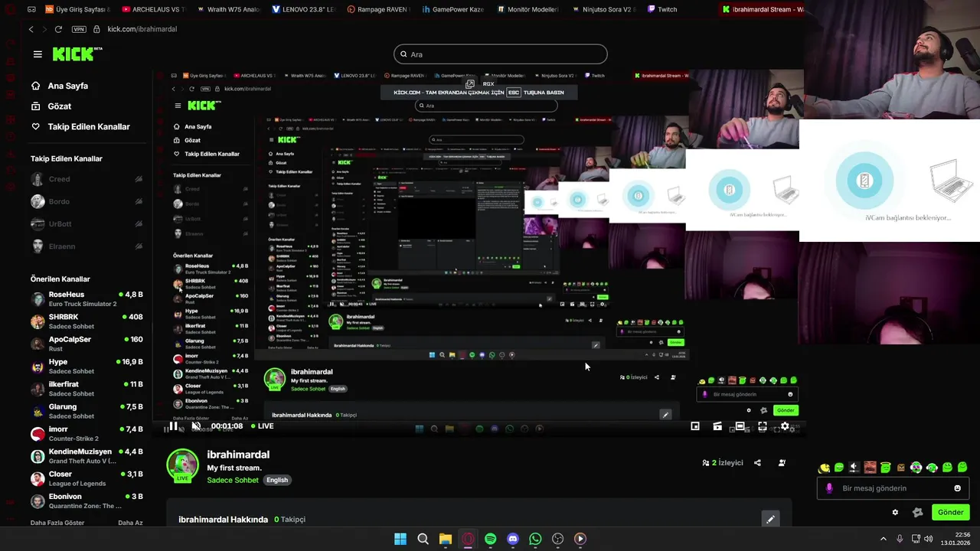Go back with the browser back arrow
Viewport: 980px width, 551px height.
click(31, 29)
